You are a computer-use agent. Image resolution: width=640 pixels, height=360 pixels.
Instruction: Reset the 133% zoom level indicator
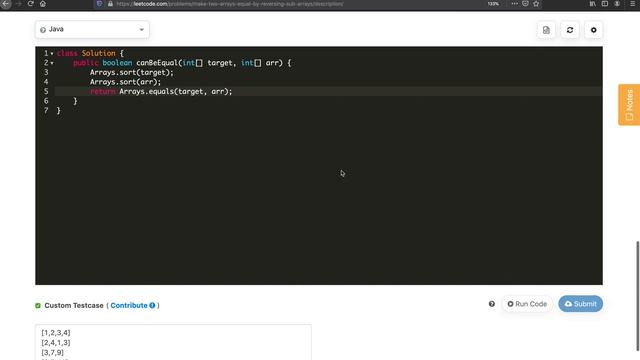click(x=493, y=4)
